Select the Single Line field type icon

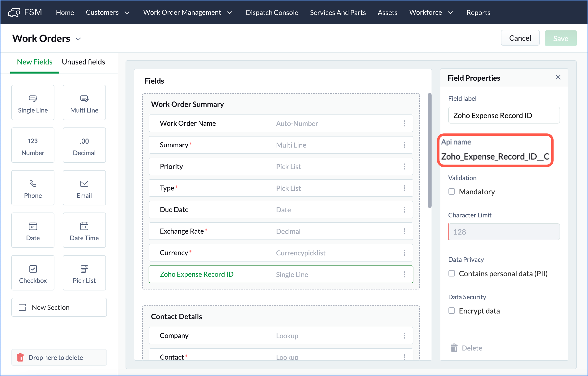tap(33, 99)
